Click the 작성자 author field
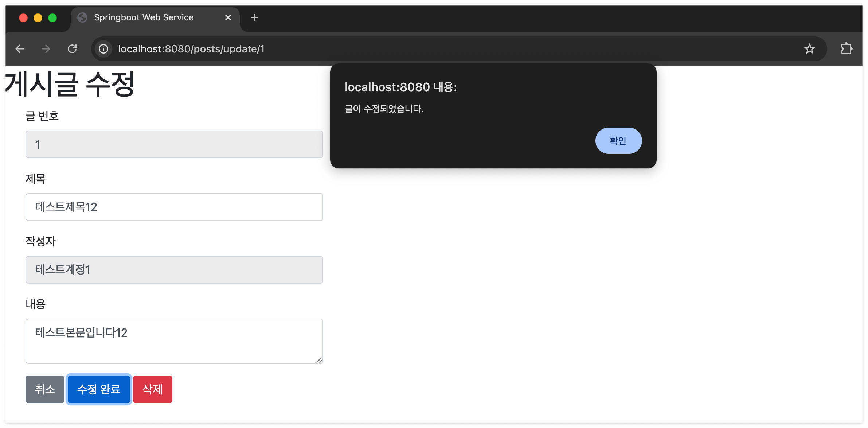The height and width of the screenshot is (428, 868). (174, 270)
